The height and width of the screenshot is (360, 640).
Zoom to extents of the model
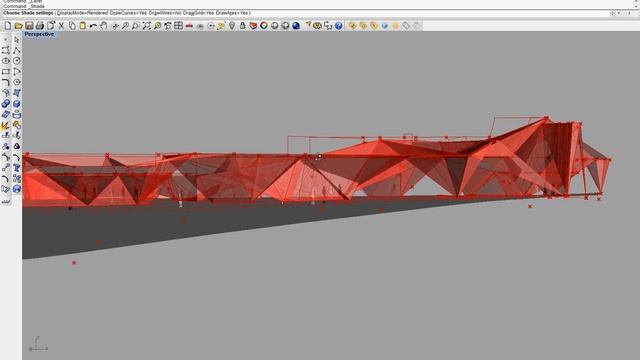[x=147, y=26]
